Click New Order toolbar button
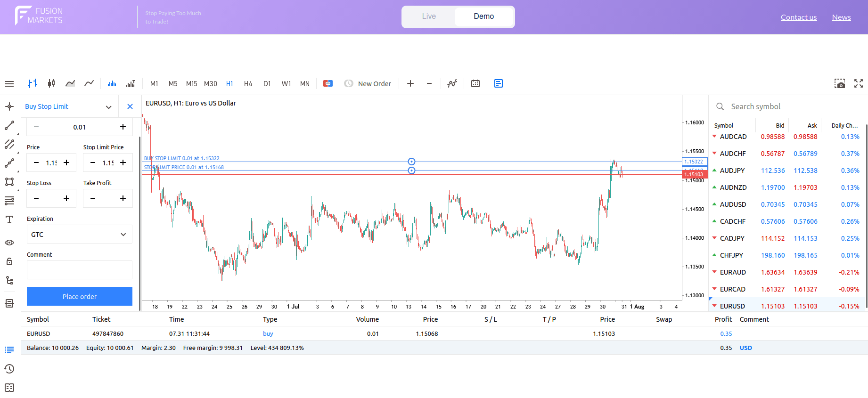The width and height of the screenshot is (868, 398). tap(368, 83)
